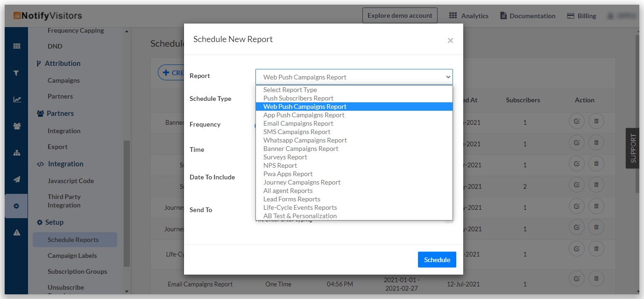The image size is (644, 299).
Task: Select Banner Campaigns Report option
Action: click(x=354, y=149)
